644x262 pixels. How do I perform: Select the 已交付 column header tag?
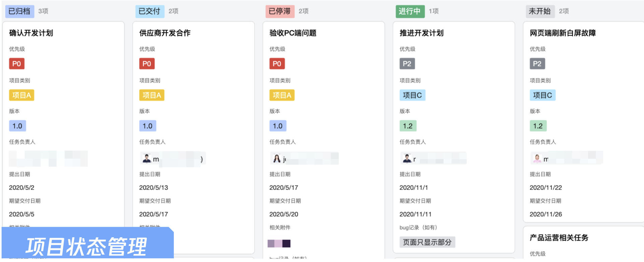149,11
